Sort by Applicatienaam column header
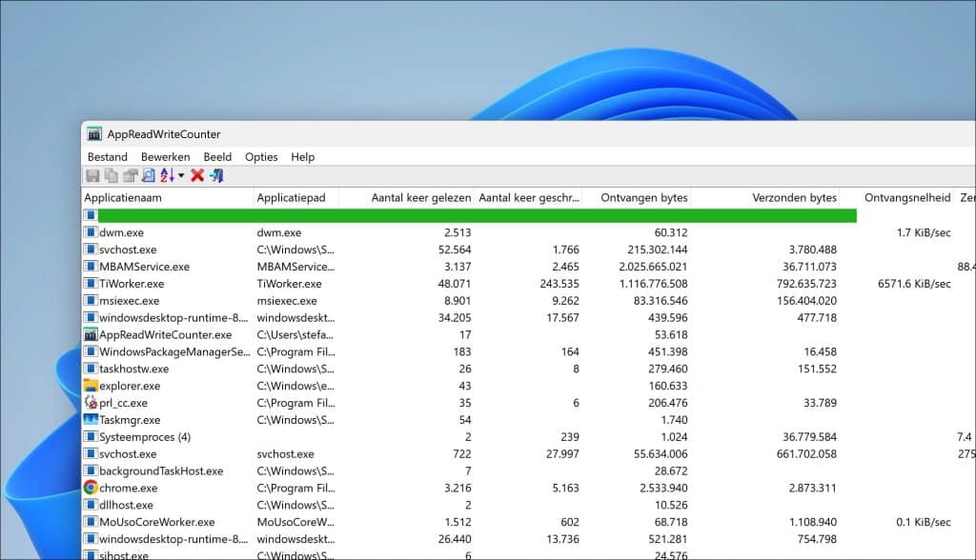Screen dimensions: 976x560 (167, 198)
